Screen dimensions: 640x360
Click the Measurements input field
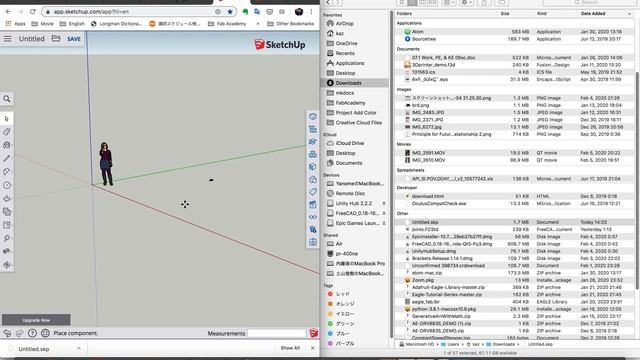pyautogui.click(x=277, y=333)
